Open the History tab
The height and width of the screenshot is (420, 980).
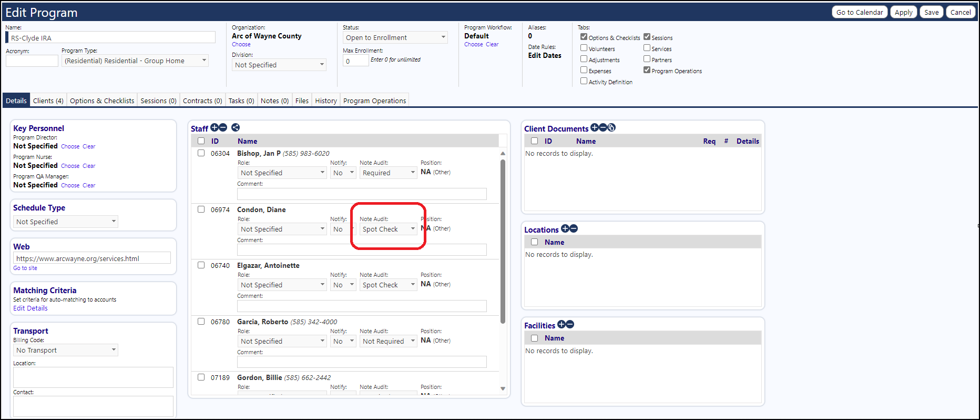click(326, 101)
